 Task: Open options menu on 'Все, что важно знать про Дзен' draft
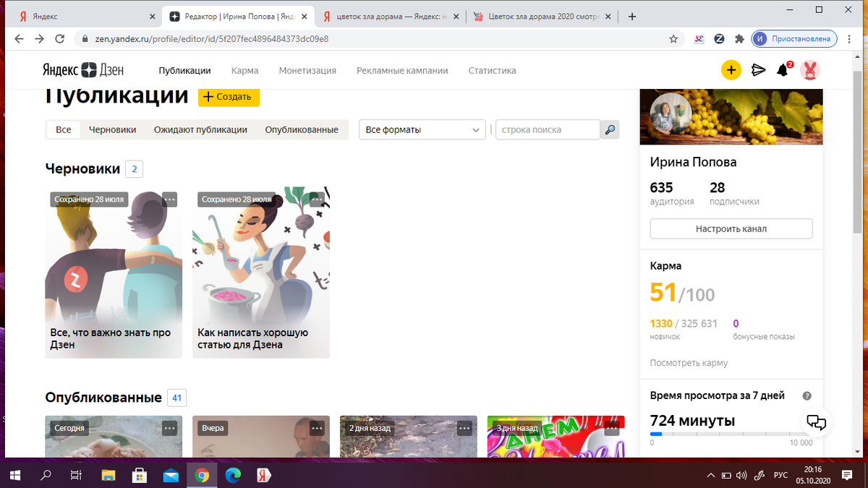tap(169, 199)
